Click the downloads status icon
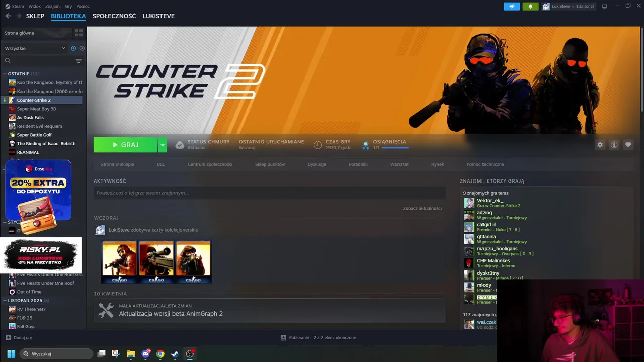 [x=283, y=338]
